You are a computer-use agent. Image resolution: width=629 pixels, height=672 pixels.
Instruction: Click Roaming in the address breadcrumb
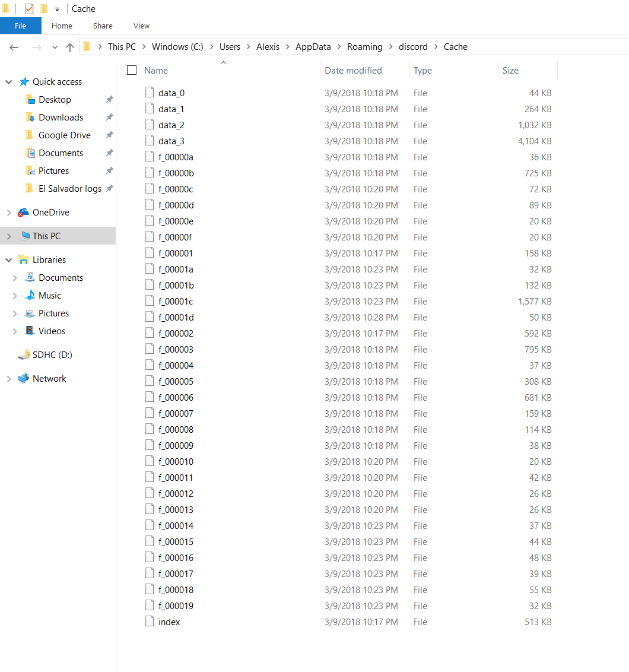coord(364,47)
